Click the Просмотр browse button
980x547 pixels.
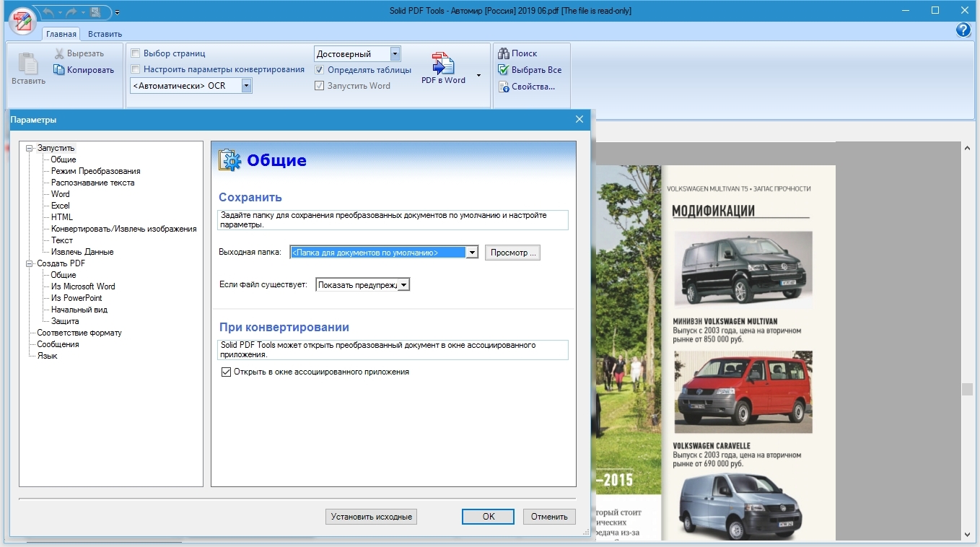[x=512, y=253]
